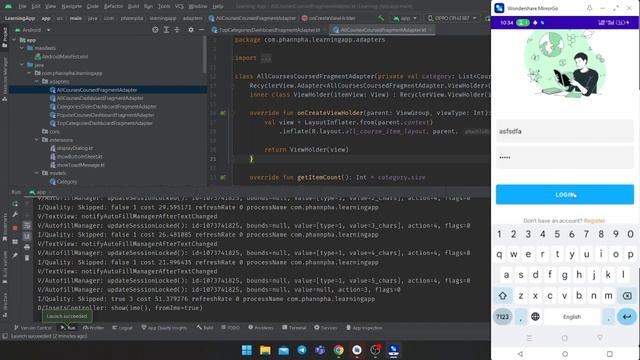This screenshot has width=640, height=360.
Task: Click the print icon in Run console toolbar
Action: click(27, 247)
